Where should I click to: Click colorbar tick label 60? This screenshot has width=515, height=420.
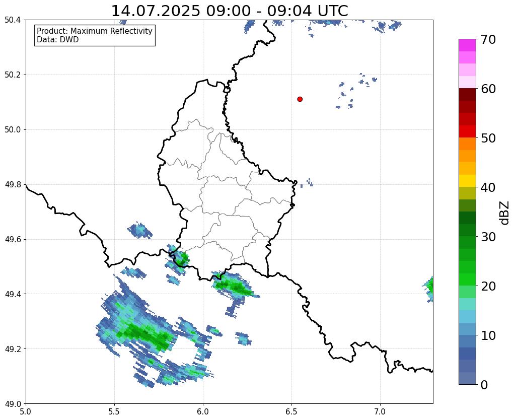click(x=488, y=89)
